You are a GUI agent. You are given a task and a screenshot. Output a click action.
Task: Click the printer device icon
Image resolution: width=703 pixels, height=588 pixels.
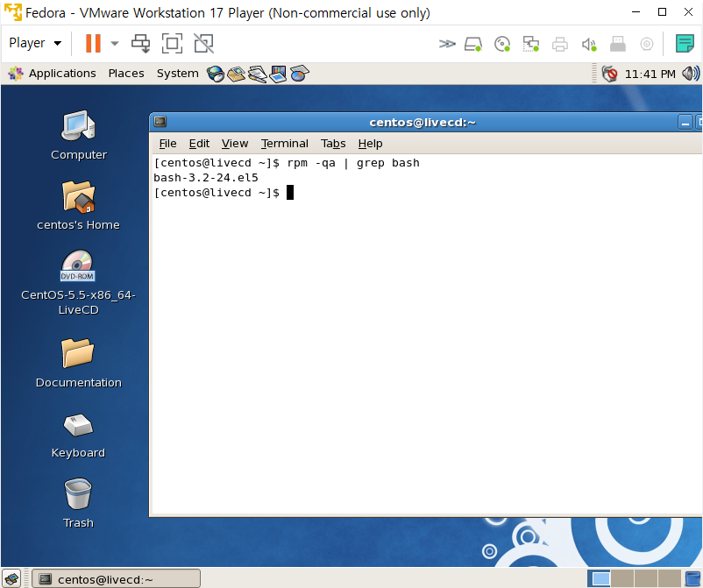pyautogui.click(x=559, y=44)
